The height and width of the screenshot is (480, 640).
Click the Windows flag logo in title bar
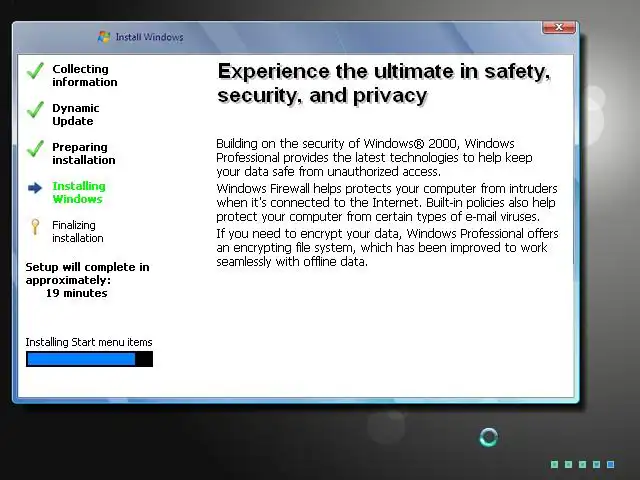tap(104, 37)
